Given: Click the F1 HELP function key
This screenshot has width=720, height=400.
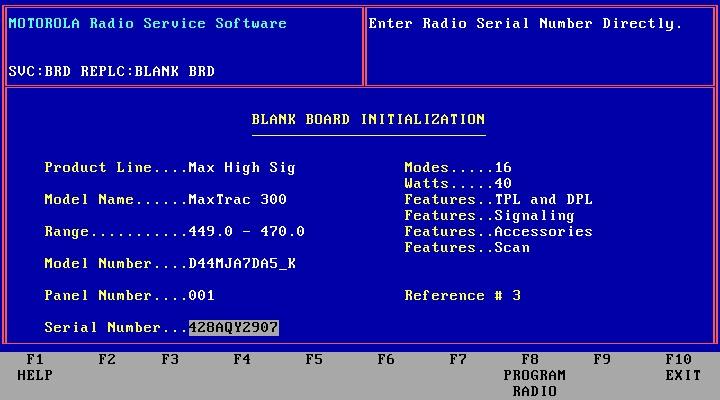Looking at the screenshot, I should (35, 367).
